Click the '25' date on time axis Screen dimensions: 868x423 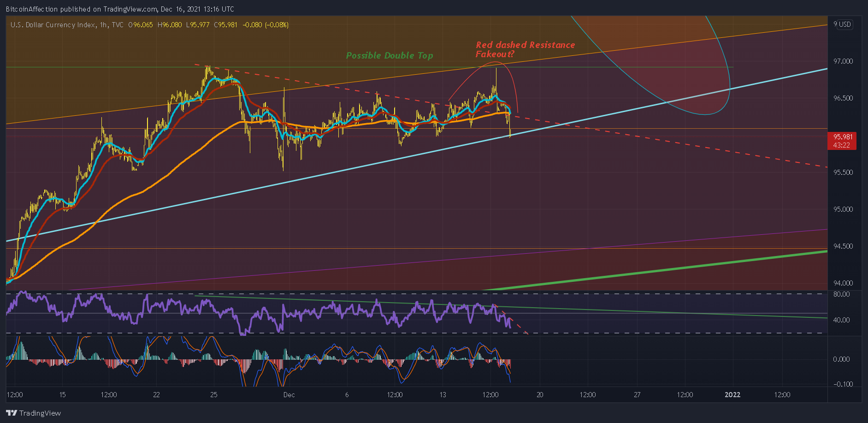coord(213,395)
